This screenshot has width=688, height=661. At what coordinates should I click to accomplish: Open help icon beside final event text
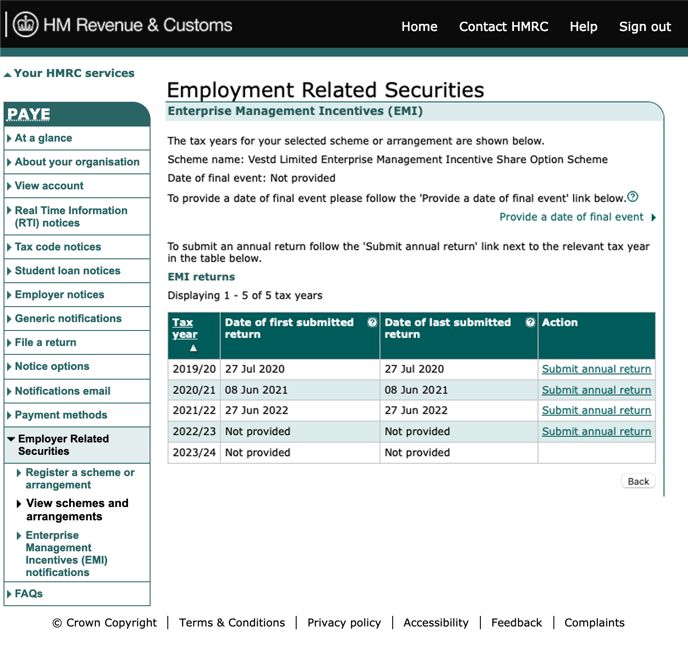[632, 197]
